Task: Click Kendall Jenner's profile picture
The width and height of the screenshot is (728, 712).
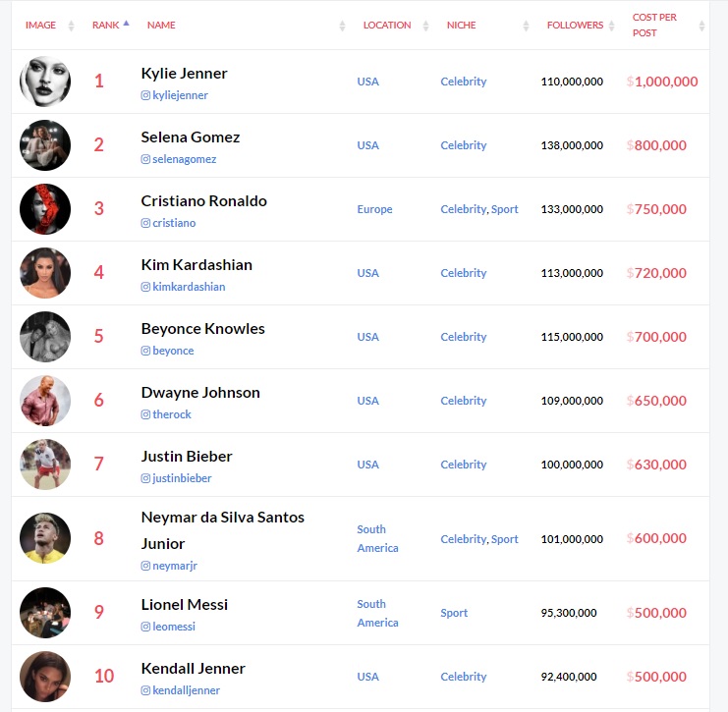Action: click(x=45, y=677)
